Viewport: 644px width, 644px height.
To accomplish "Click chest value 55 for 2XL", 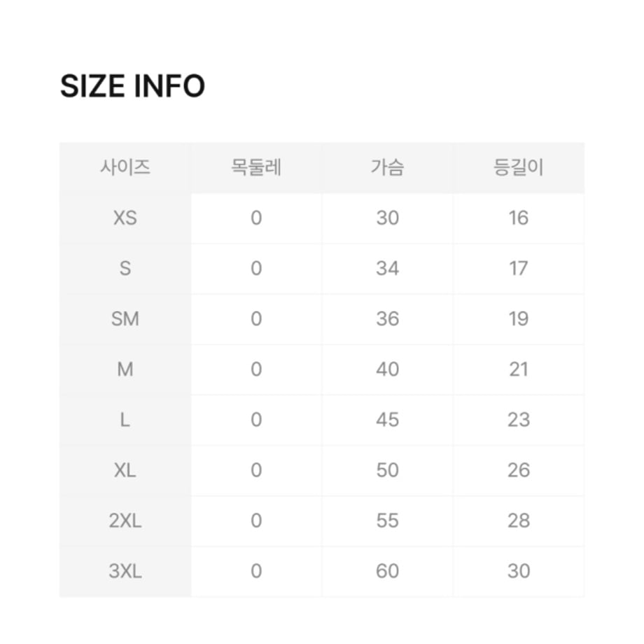I will (387, 521).
